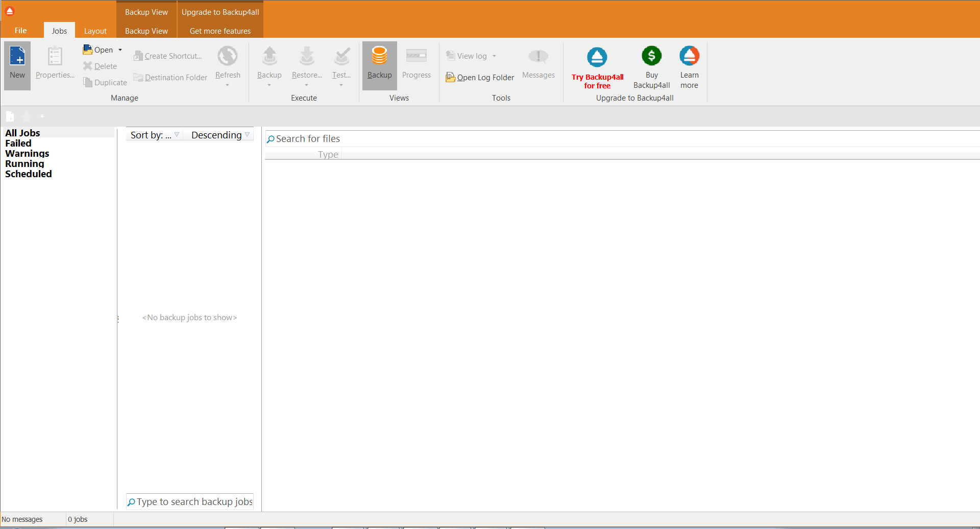Refresh the backup job list
Image resolution: width=980 pixels, height=529 pixels.
[228, 63]
